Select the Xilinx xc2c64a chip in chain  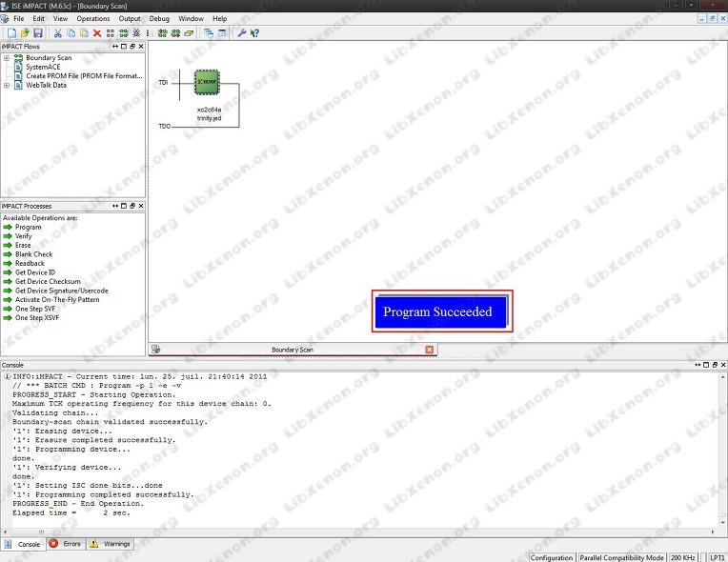click(207, 82)
